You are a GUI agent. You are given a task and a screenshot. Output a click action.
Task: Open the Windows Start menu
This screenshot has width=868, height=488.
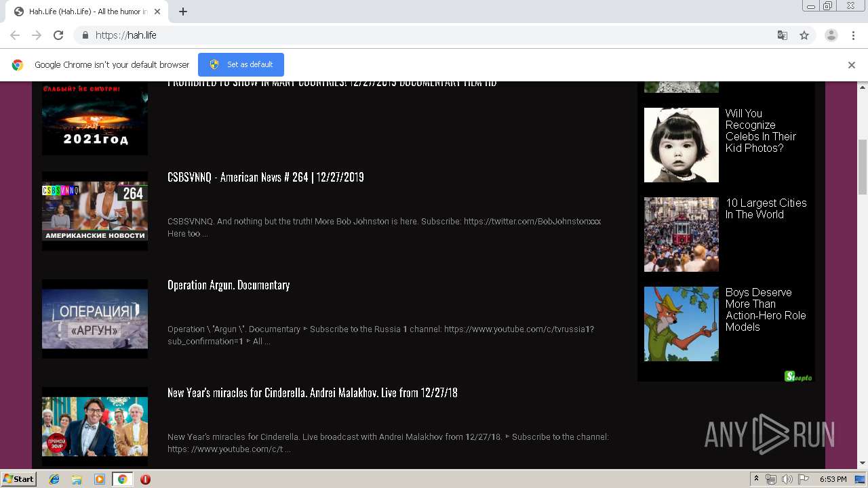coord(19,479)
